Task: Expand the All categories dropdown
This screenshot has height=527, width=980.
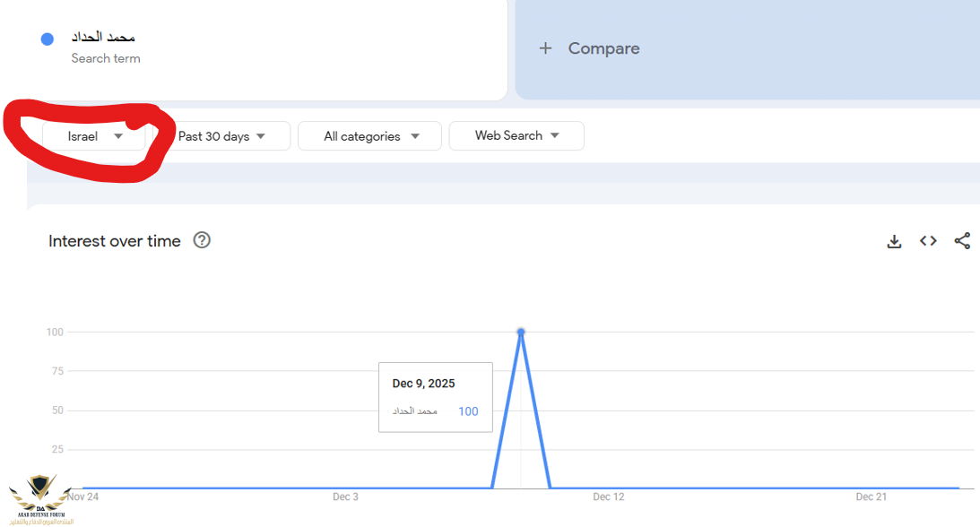Action: (370, 136)
